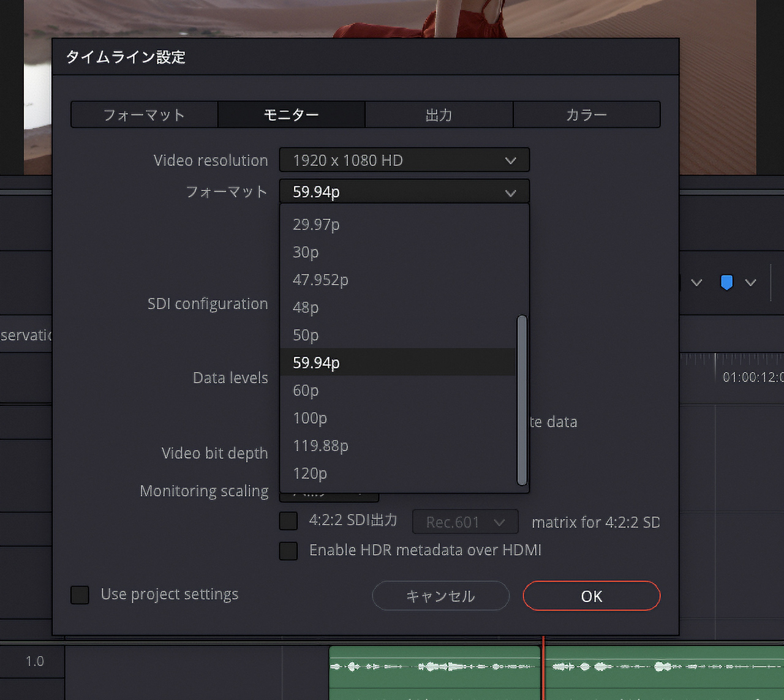Toggle Enable HDR metadata over HDMI

point(288,551)
